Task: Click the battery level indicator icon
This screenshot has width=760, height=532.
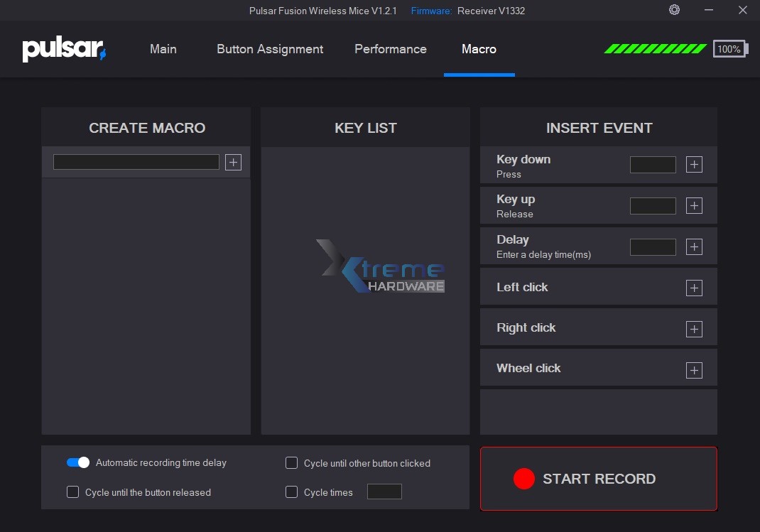Action: (729, 49)
